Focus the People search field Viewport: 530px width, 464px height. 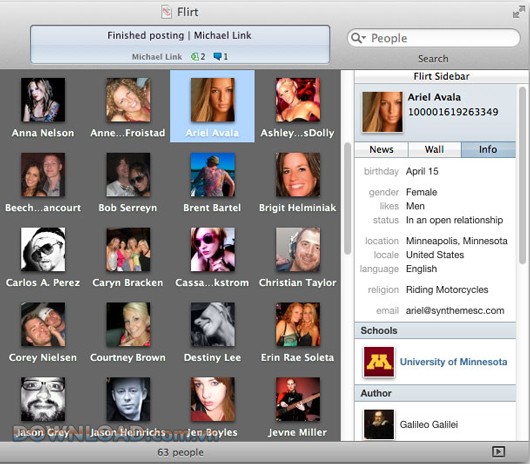tap(434, 38)
